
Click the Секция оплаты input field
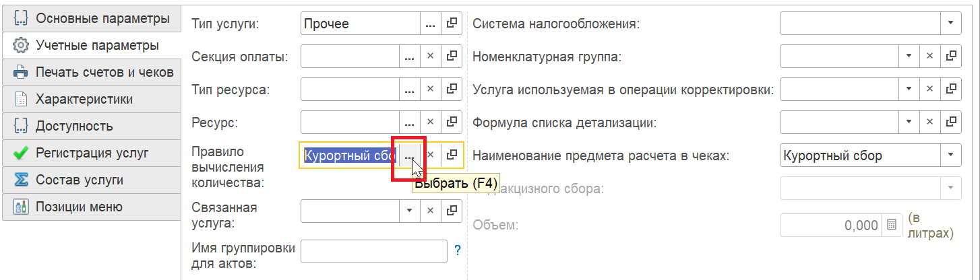(350, 57)
